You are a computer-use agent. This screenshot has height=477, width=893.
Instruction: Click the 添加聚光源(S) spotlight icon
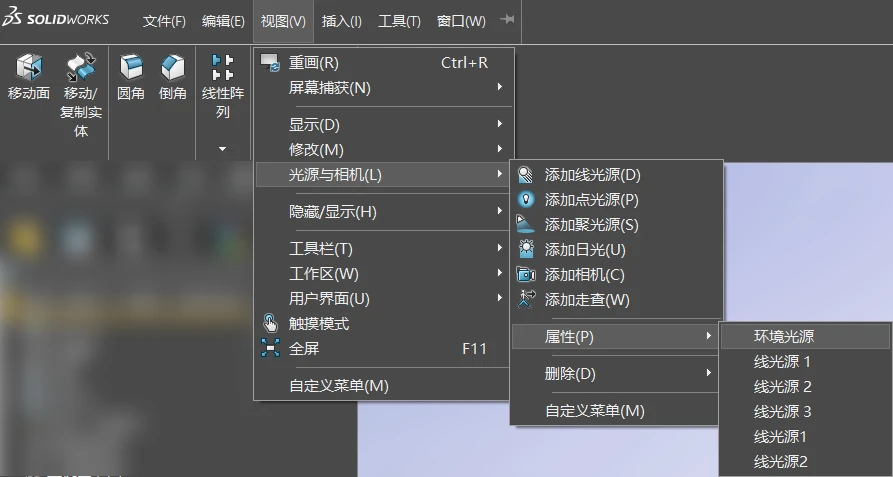coord(525,224)
